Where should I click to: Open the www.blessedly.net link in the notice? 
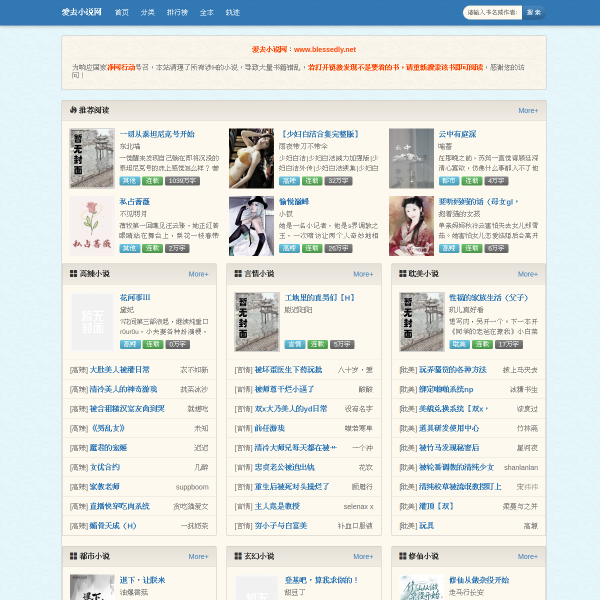point(325,49)
